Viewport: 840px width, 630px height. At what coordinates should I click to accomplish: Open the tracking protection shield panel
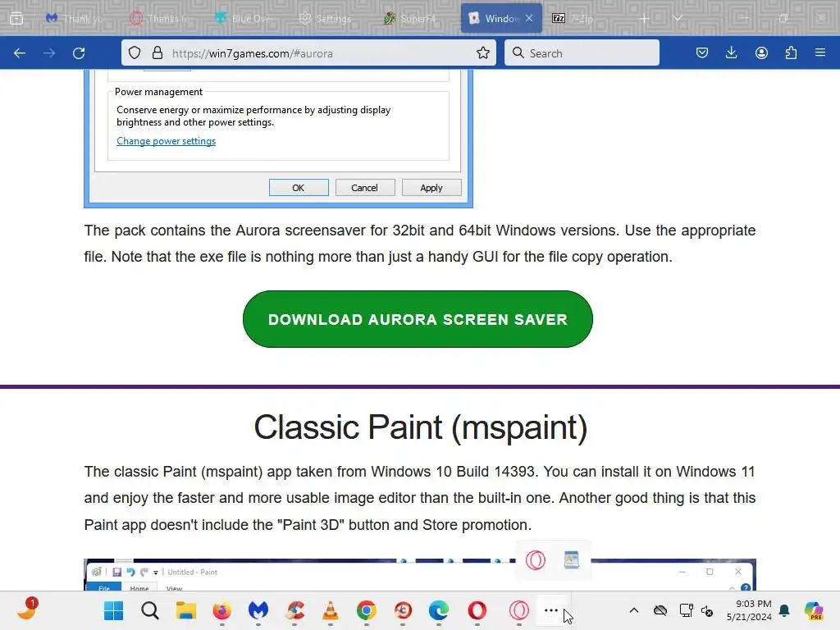click(135, 53)
